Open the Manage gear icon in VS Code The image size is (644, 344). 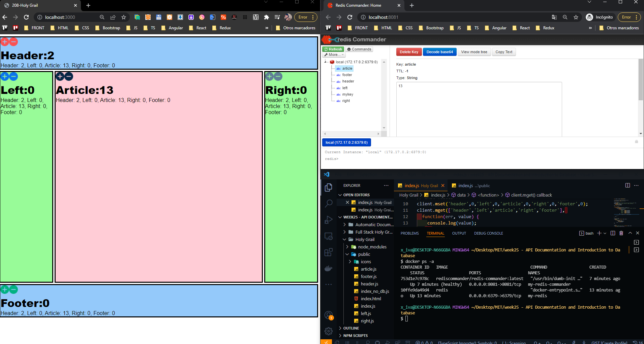[x=329, y=331]
